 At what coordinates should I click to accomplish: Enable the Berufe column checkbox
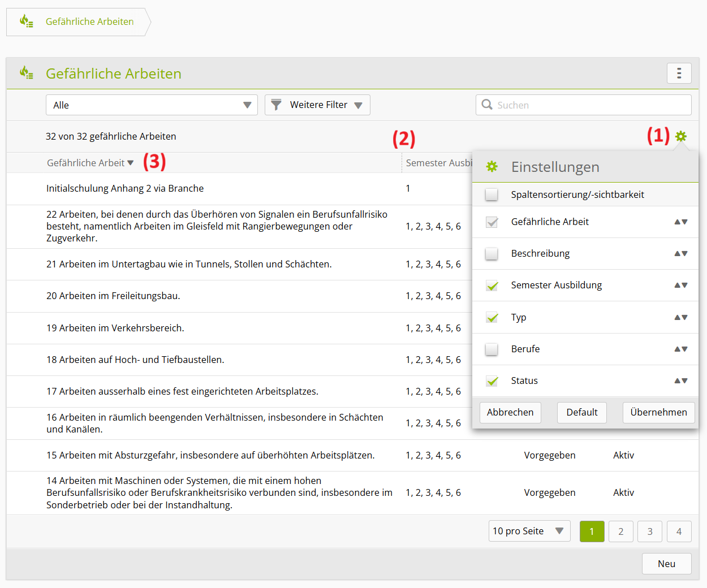pyautogui.click(x=492, y=349)
